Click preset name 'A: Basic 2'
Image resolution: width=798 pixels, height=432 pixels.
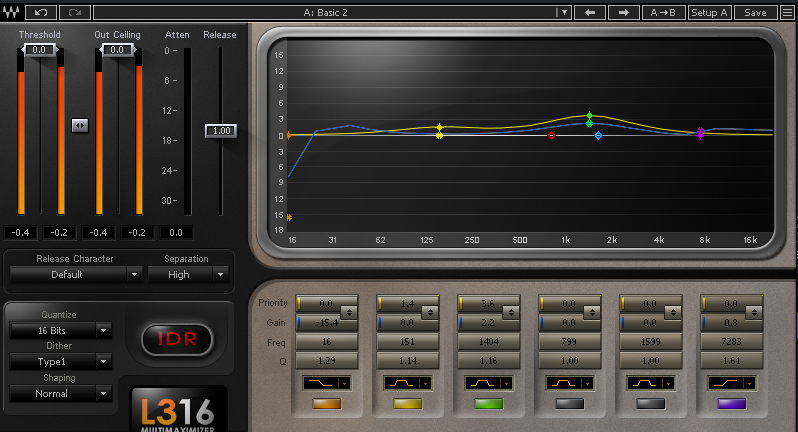pyautogui.click(x=326, y=12)
